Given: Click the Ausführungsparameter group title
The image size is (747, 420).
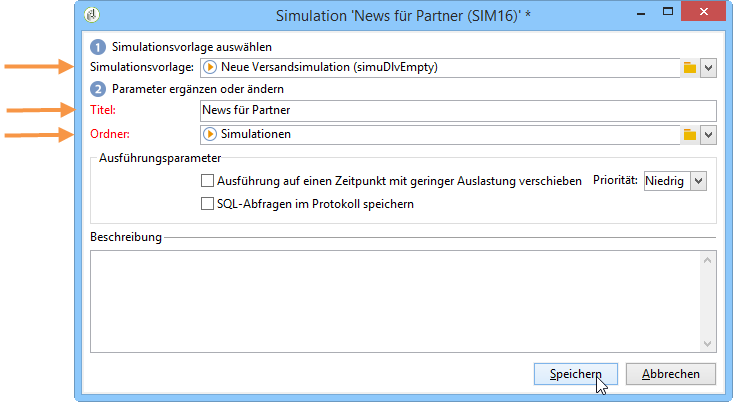Looking at the screenshot, I should click(160, 158).
